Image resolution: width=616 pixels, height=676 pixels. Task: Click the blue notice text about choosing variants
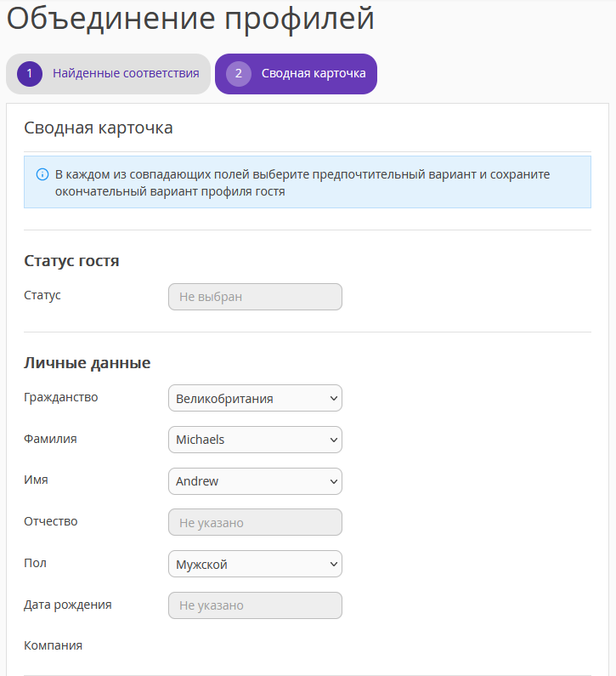click(x=302, y=183)
